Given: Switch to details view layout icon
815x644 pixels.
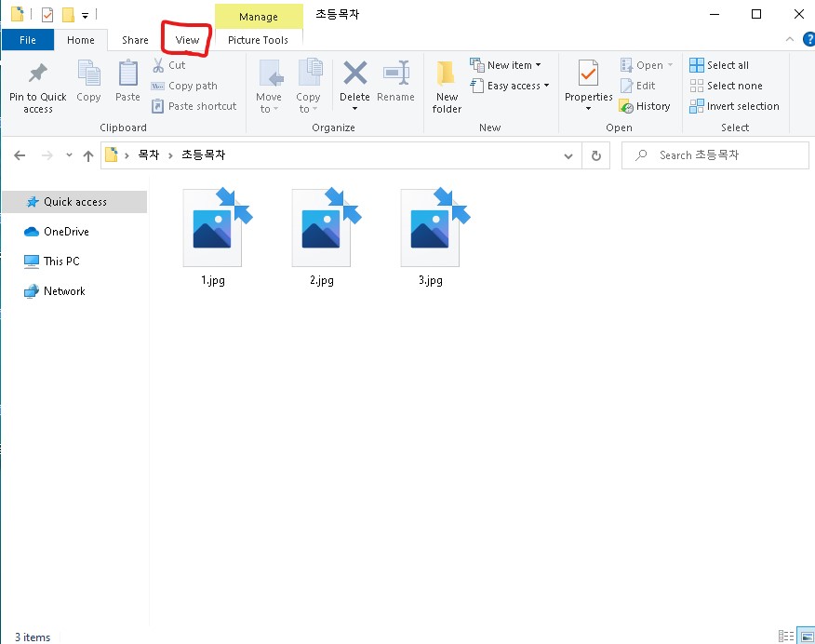Looking at the screenshot, I should pyautogui.click(x=786, y=636).
